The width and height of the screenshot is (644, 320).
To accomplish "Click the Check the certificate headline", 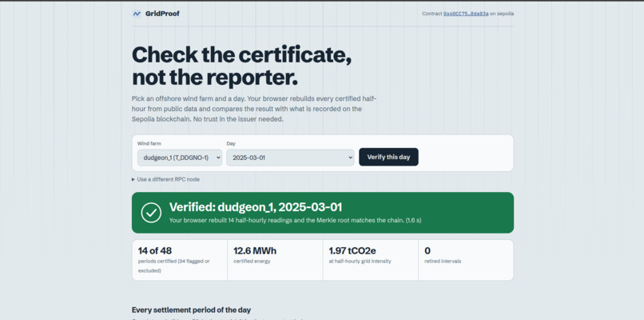I will pos(241,66).
